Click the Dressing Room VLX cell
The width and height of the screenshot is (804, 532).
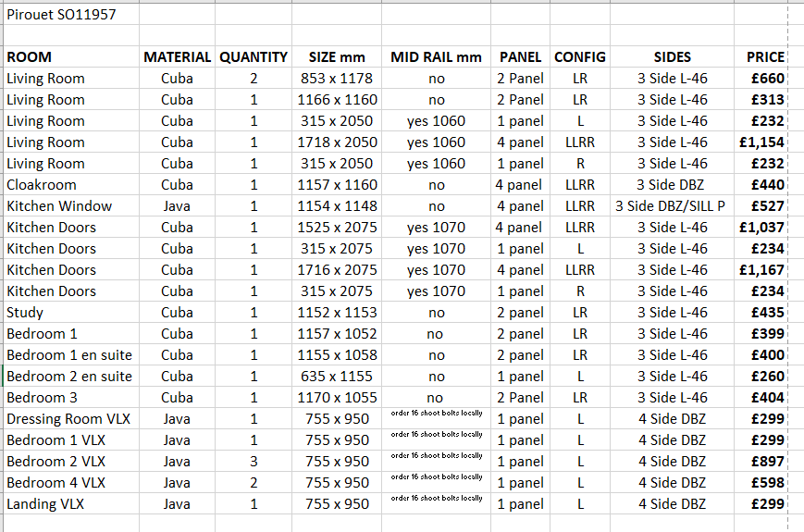[x=68, y=419]
